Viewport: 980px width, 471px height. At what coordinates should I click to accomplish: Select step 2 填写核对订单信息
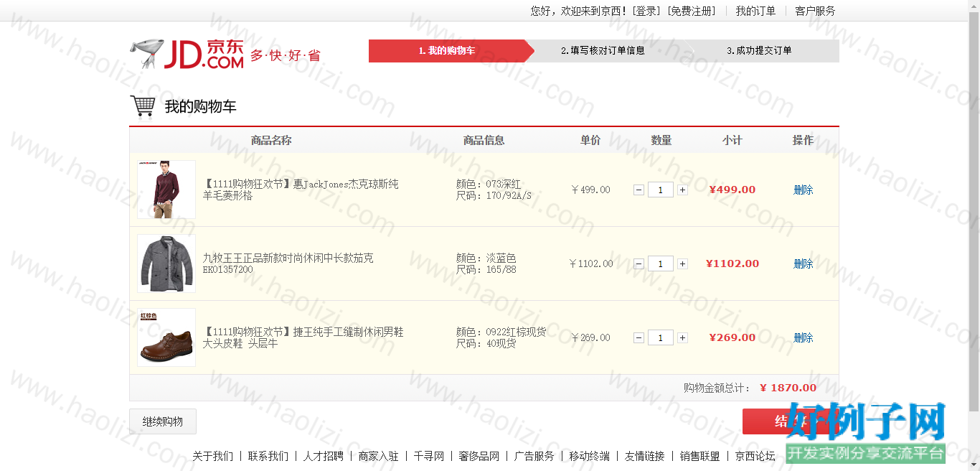(x=603, y=51)
